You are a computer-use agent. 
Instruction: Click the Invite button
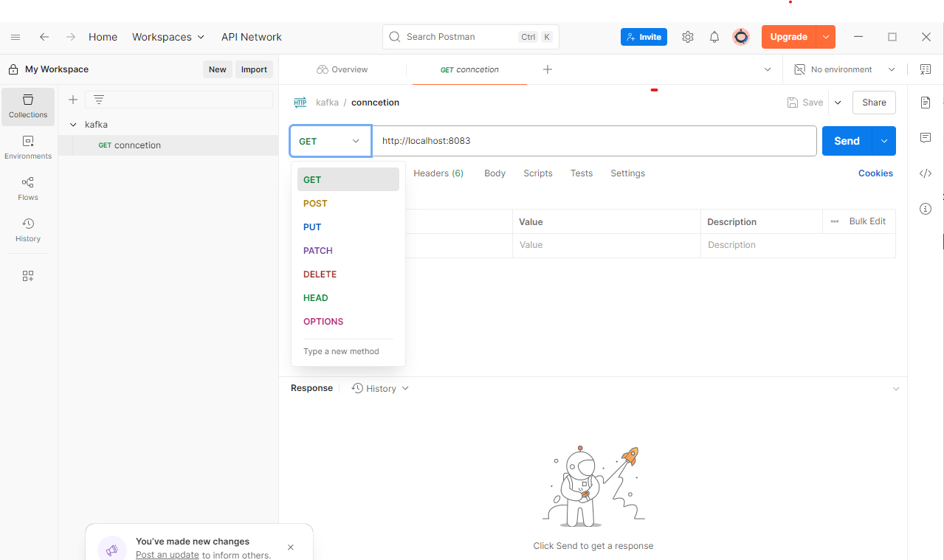tap(644, 37)
